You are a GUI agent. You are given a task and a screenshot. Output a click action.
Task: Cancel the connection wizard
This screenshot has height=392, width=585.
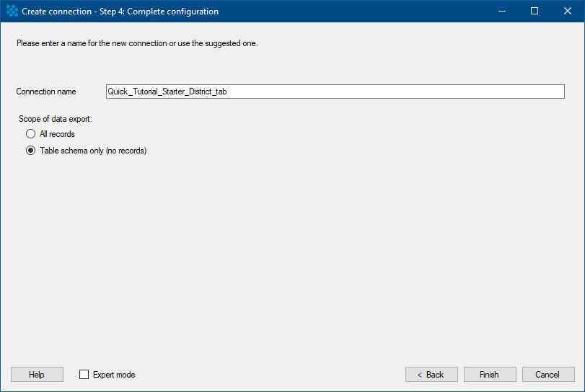pos(548,375)
